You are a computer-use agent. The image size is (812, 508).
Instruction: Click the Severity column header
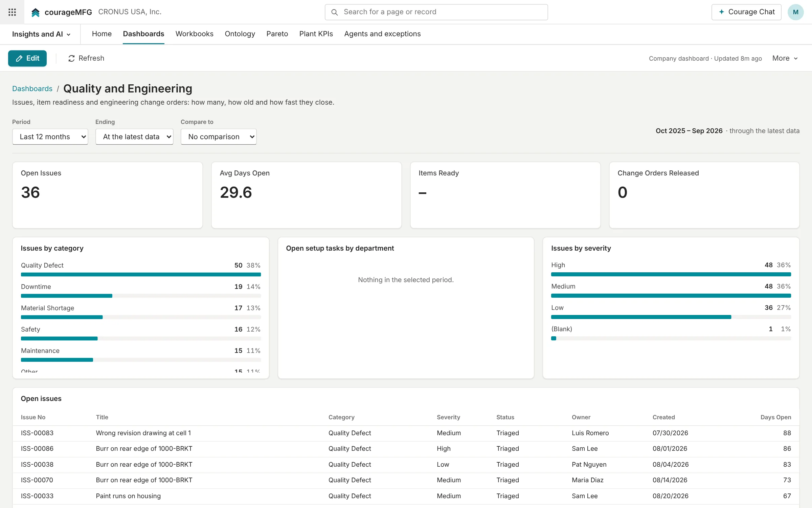[448, 417]
